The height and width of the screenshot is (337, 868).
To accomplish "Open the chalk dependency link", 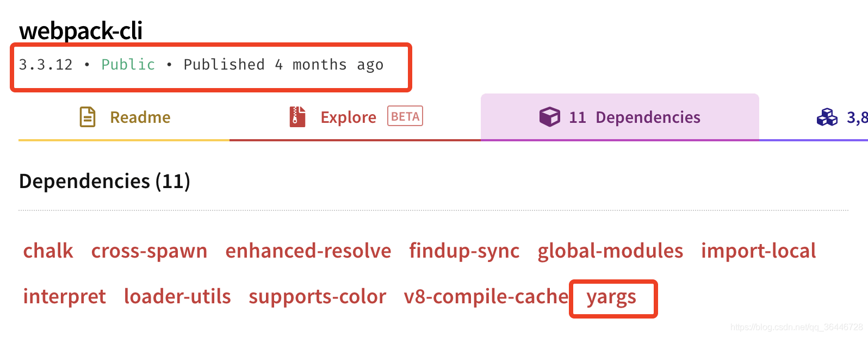I will click(x=48, y=251).
